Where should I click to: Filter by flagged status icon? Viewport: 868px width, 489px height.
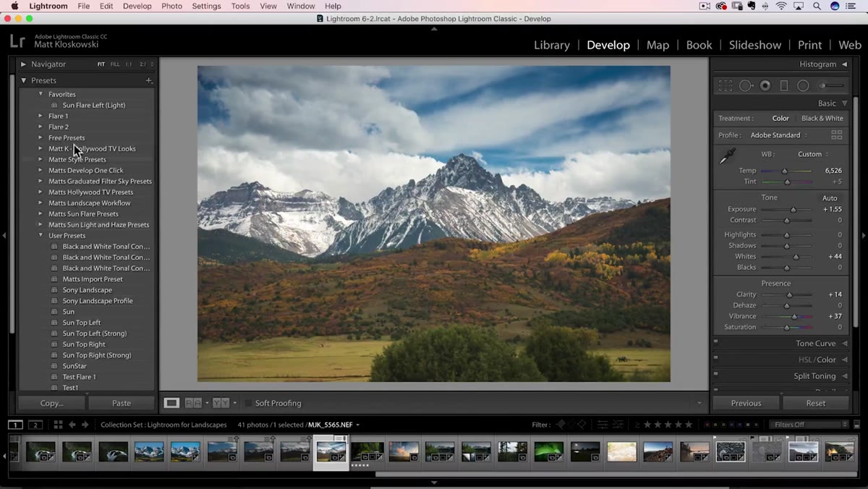point(560,425)
